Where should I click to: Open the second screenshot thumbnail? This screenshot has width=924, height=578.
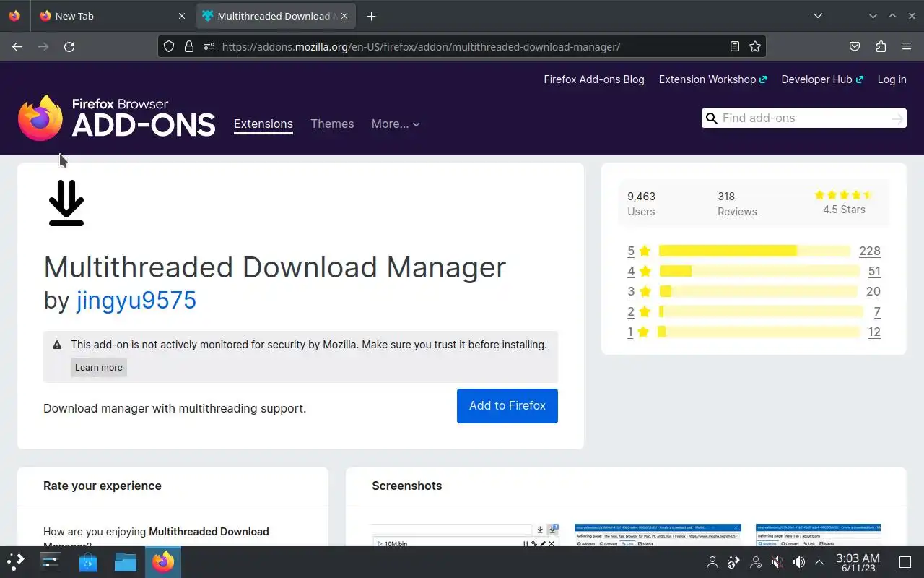[658, 535]
